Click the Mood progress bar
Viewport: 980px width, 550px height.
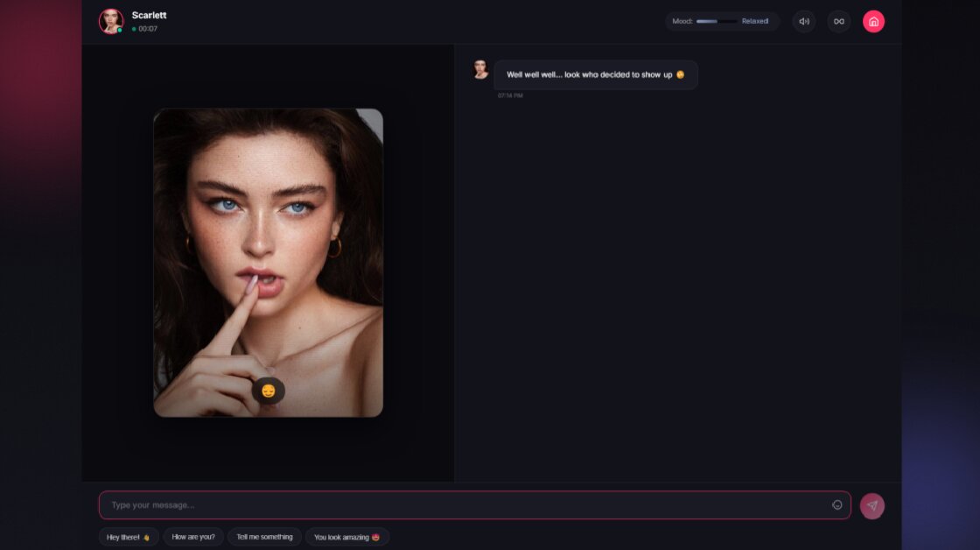[x=716, y=21]
